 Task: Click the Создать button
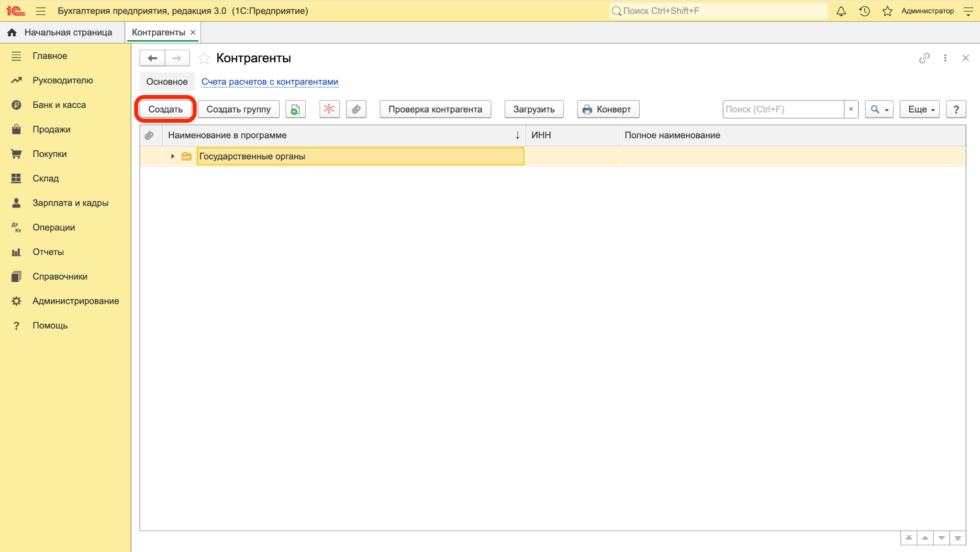coord(166,109)
